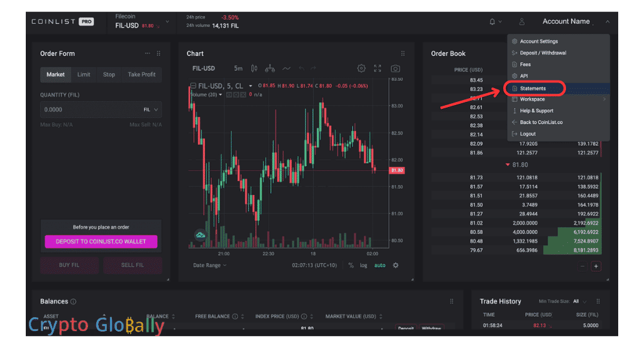Toggle auto scale on chart
This screenshot has height=348, width=644.
tap(380, 265)
